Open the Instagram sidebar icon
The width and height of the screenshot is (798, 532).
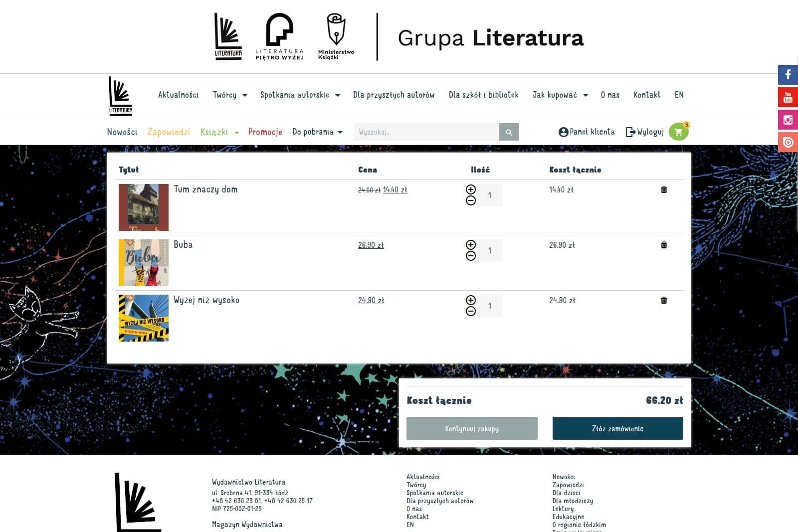click(x=788, y=120)
